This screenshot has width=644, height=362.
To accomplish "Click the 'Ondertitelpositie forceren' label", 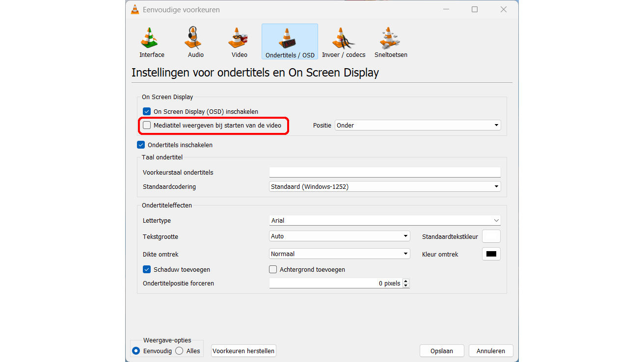I will (179, 283).
